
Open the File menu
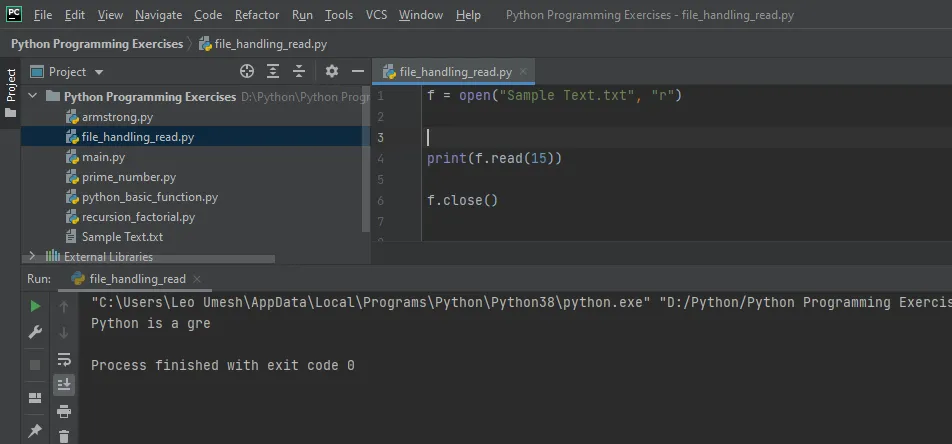(x=42, y=15)
